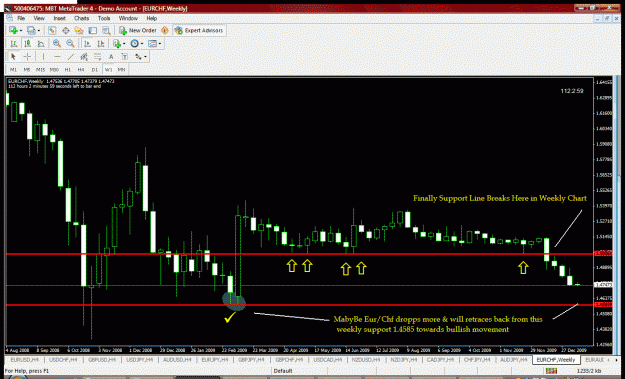Image resolution: width=625 pixels, height=379 pixels.
Task: Select the Trendline drawing tool
Action: [x=71, y=57]
